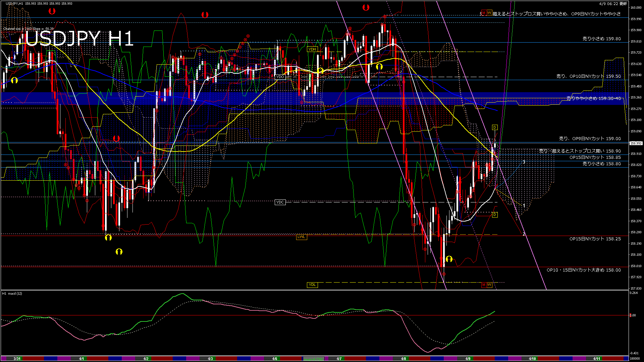644x362 pixels.
Task: Click the yellow horseshoe icon near the 4/9 swing low
Action: tap(449, 259)
